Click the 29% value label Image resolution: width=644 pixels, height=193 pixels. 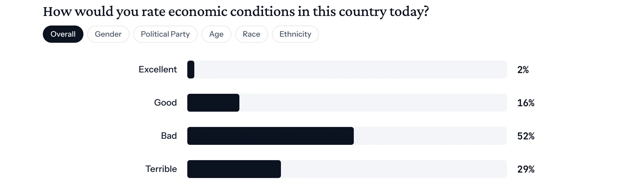526,169
